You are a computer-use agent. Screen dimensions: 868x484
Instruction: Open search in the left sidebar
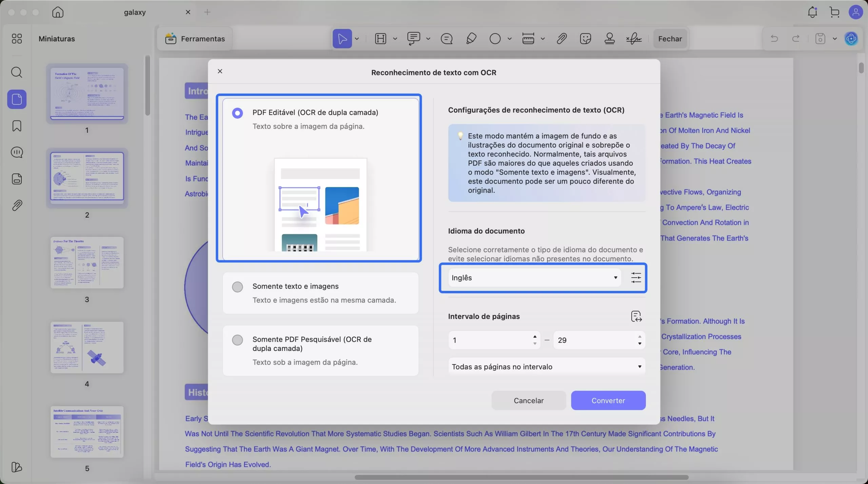(17, 72)
